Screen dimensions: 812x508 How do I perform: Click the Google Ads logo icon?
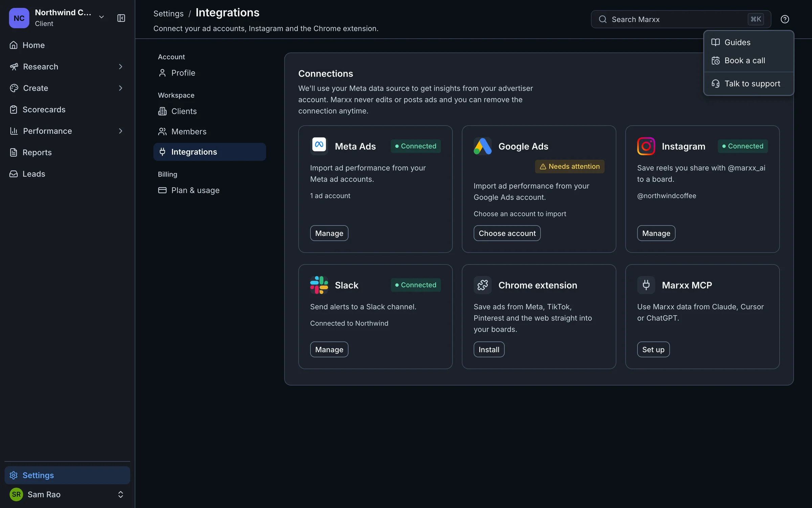482,146
